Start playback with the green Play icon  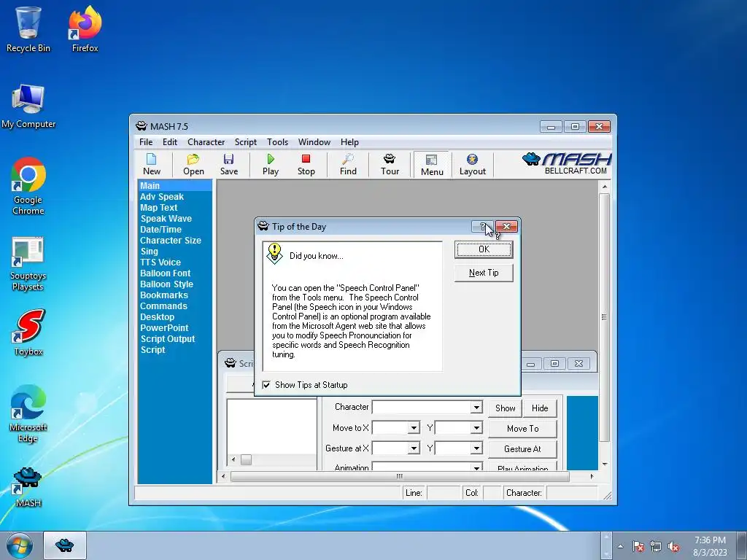click(x=271, y=164)
